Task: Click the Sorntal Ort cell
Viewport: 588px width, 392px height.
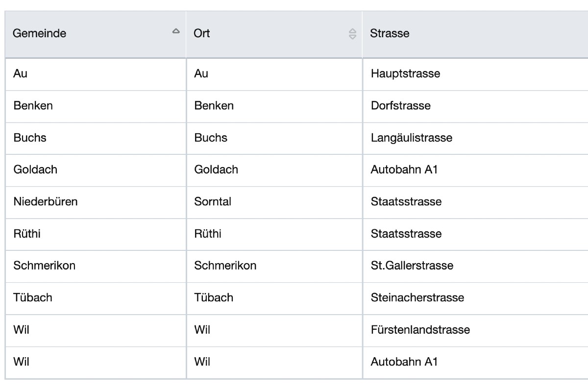Action: tap(213, 201)
